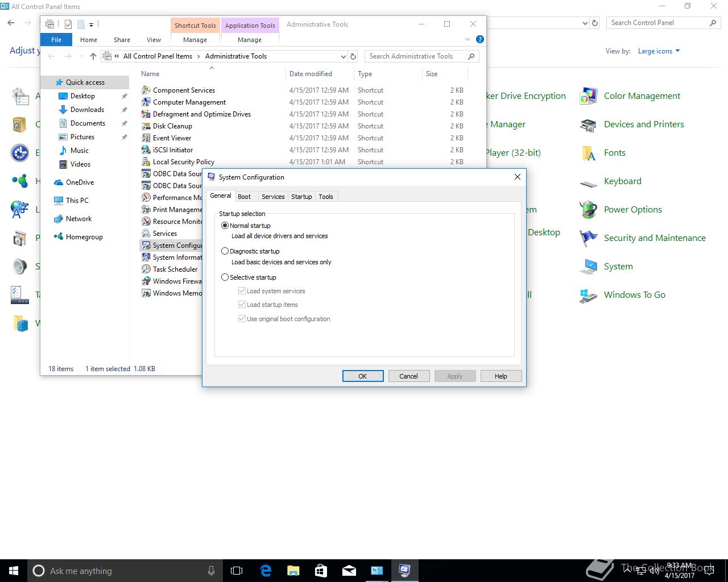728x582 pixels.
Task: Open the Fonts folder icon
Action: [x=589, y=153]
